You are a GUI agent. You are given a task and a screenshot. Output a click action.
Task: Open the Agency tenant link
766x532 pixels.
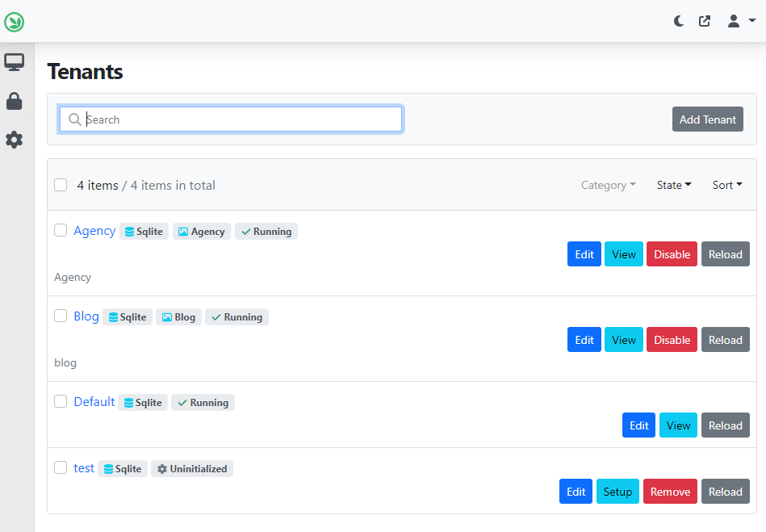[x=94, y=231]
